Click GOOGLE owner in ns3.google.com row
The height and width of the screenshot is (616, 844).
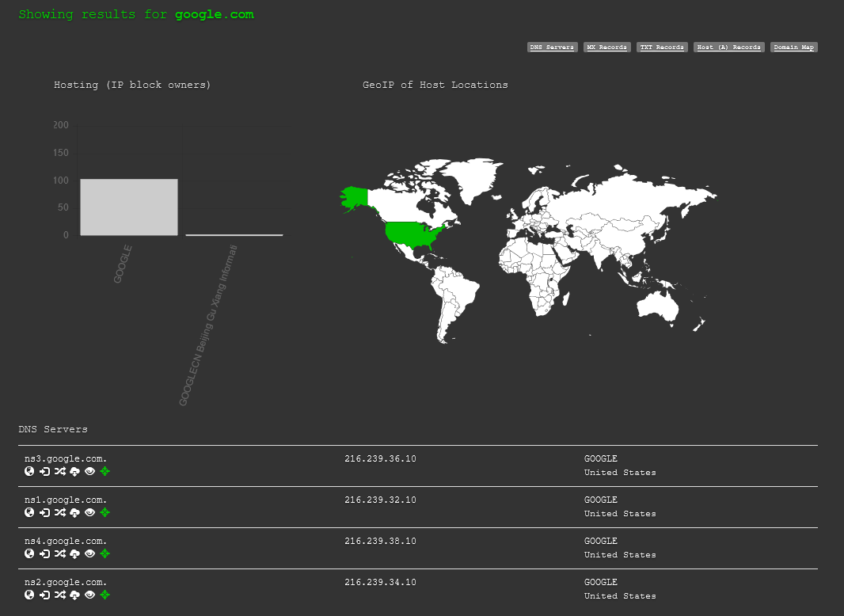[x=601, y=458]
